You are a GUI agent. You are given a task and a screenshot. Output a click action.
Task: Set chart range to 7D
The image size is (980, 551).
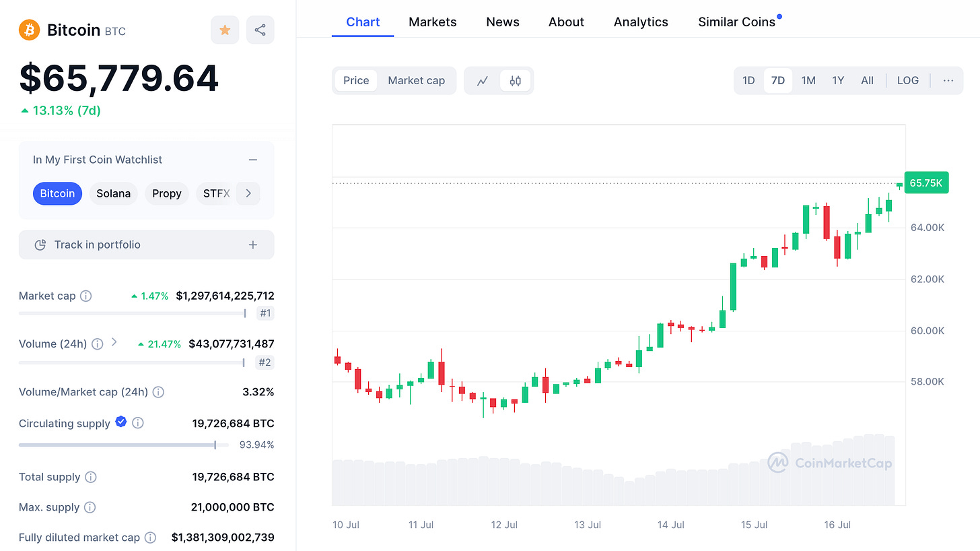[778, 81]
